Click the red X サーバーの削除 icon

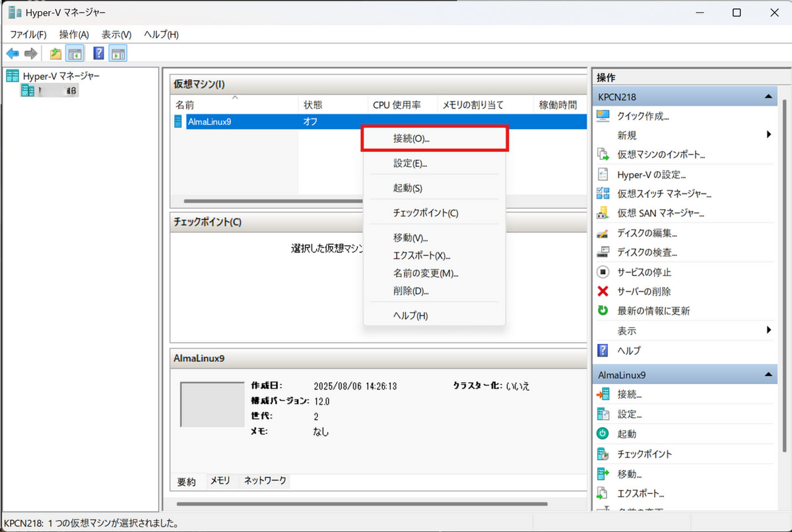(603, 292)
